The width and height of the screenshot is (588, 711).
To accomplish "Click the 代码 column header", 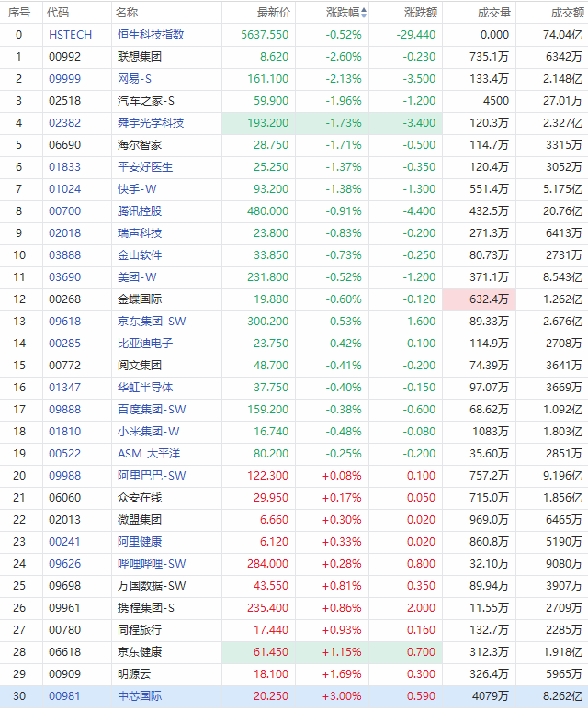I will (58, 13).
